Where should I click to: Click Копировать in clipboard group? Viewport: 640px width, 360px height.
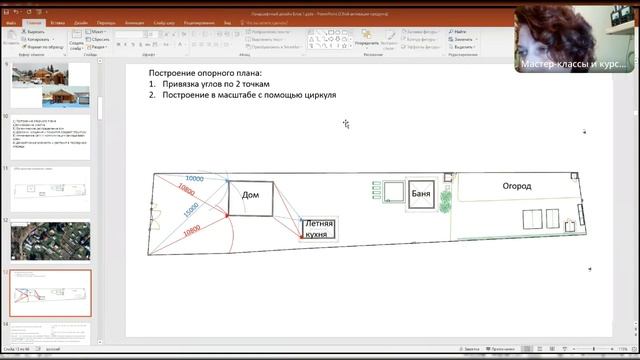pyautogui.click(x=35, y=39)
